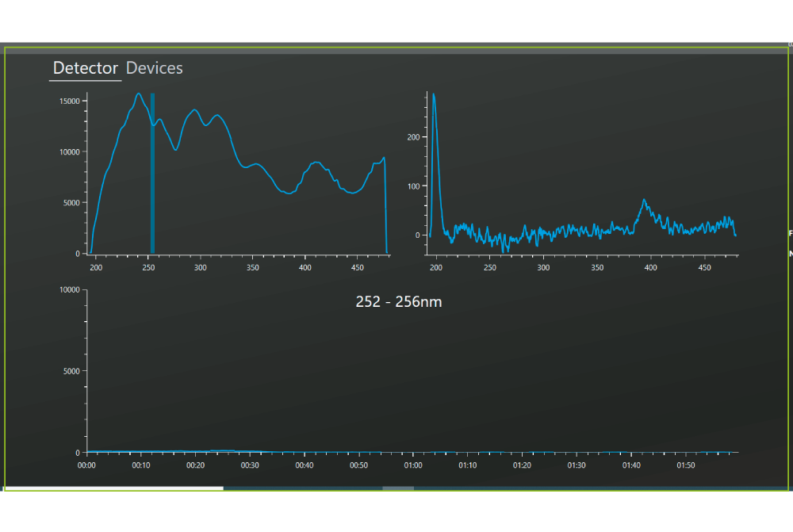Image resolution: width=793 pixels, height=532 pixels.
Task: Click the 00:30 mark on the time axis
Action: [x=250, y=465]
